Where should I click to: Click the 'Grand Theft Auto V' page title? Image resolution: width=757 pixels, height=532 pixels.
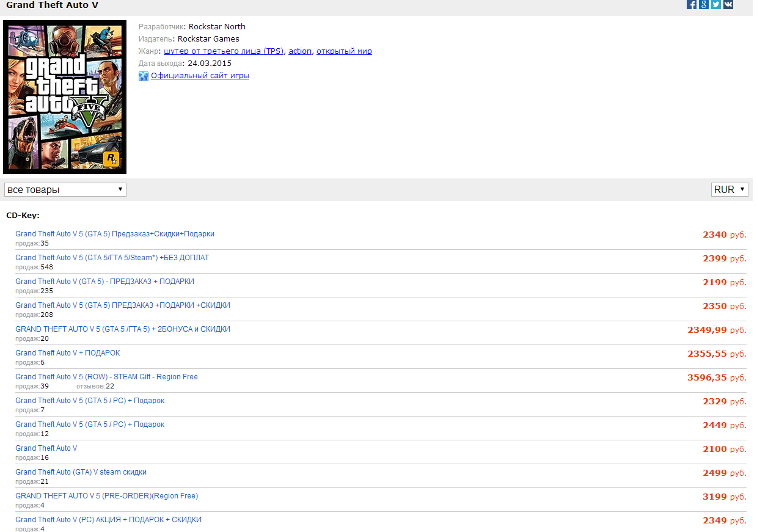(x=52, y=5)
